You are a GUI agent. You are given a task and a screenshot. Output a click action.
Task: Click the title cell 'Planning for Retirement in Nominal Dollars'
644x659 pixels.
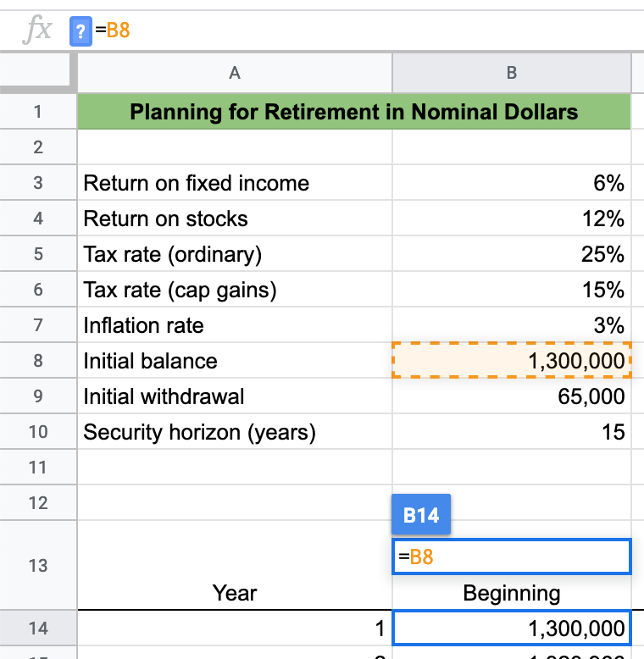point(354,111)
